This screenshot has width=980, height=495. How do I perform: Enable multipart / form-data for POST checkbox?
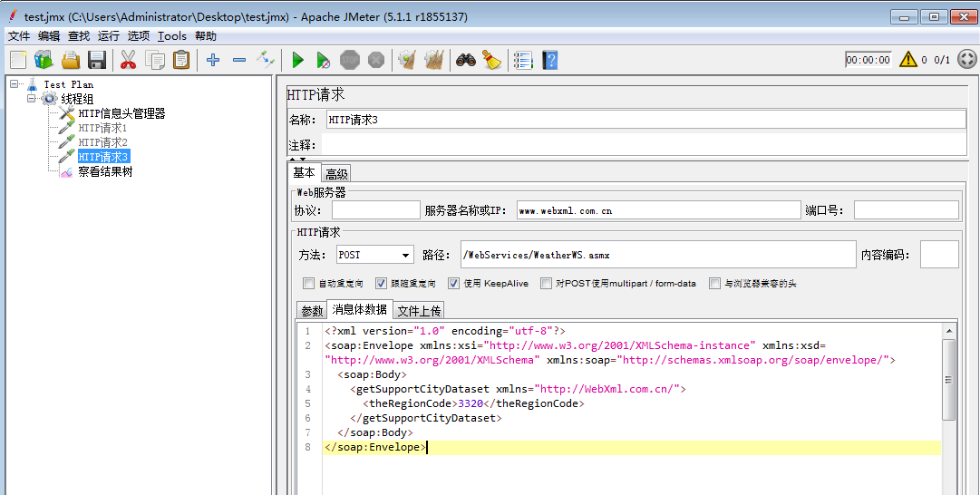coord(547,283)
